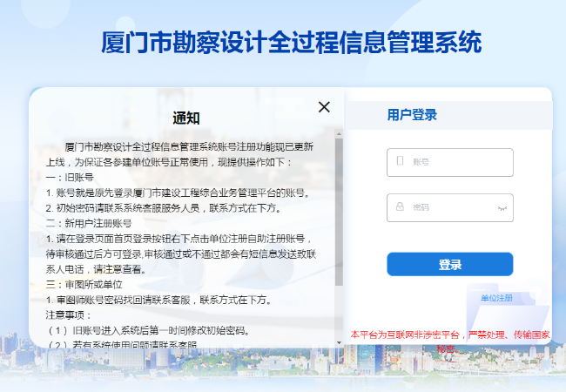Click the 二：新用户注册账号 section heading
566x392 pixels.
point(89,222)
